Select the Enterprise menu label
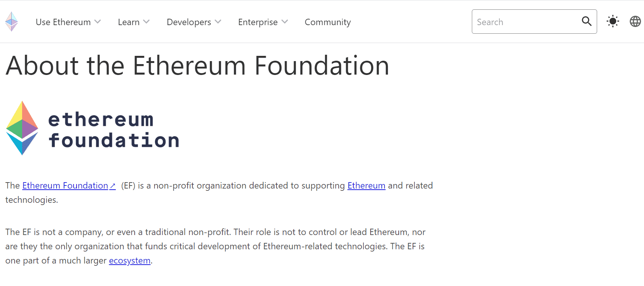644x286 pixels. [x=258, y=22]
